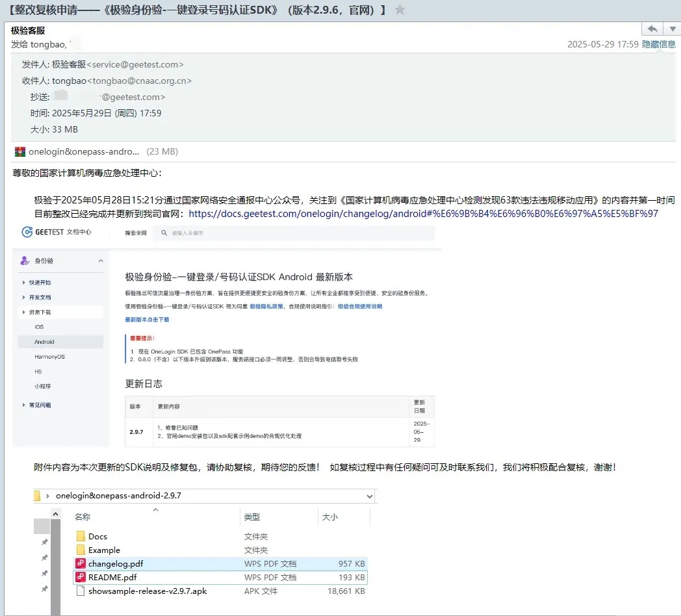
Task: Click the 搜索全网 label in docs screenshot
Action: tap(136, 233)
